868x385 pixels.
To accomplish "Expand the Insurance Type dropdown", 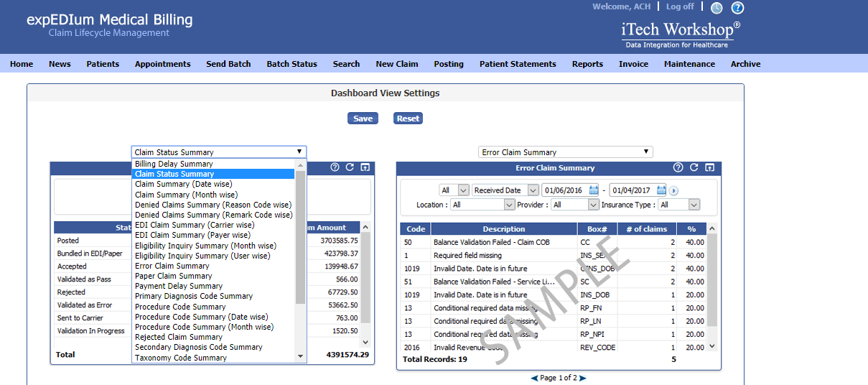I will point(679,205).
